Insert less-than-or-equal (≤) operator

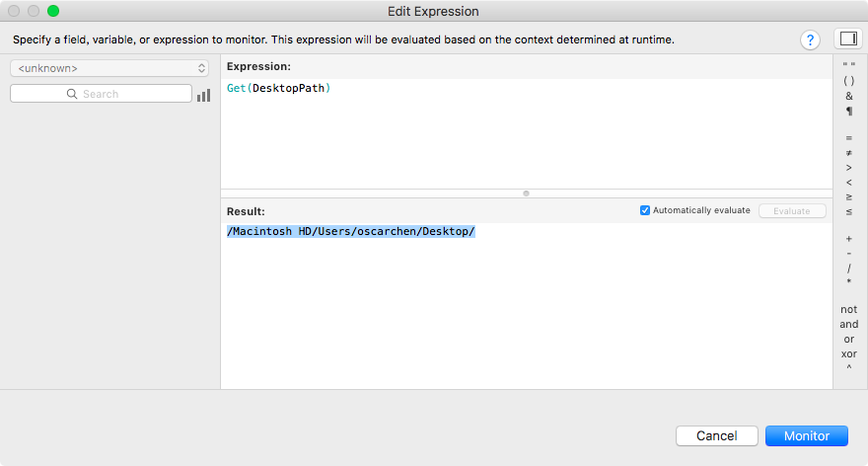[x=848, y=211]
